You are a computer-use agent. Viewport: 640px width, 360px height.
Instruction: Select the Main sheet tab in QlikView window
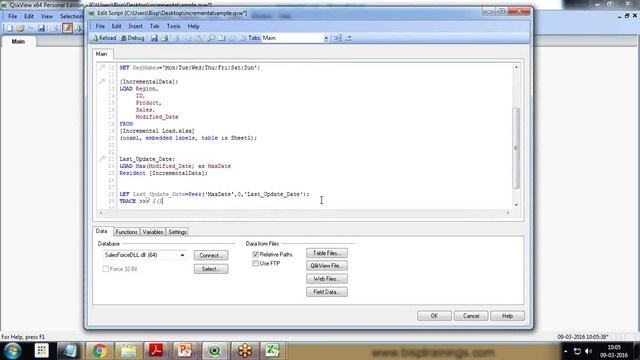tap(18, 41)
